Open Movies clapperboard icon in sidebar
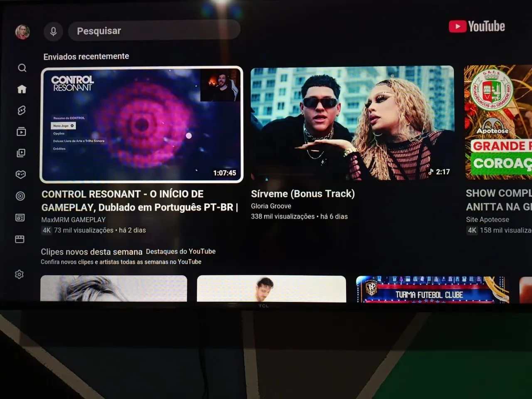Screen dimensions: 532x399 (20, 239)
